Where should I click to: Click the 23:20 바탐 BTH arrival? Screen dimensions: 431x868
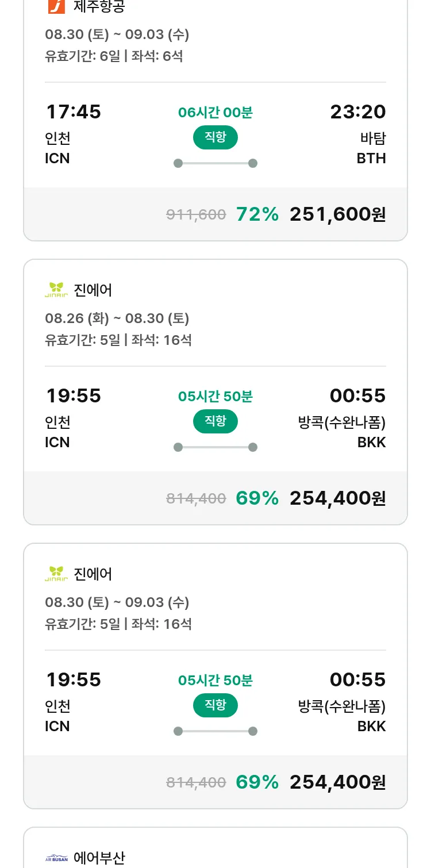click(x=357, y=112)
